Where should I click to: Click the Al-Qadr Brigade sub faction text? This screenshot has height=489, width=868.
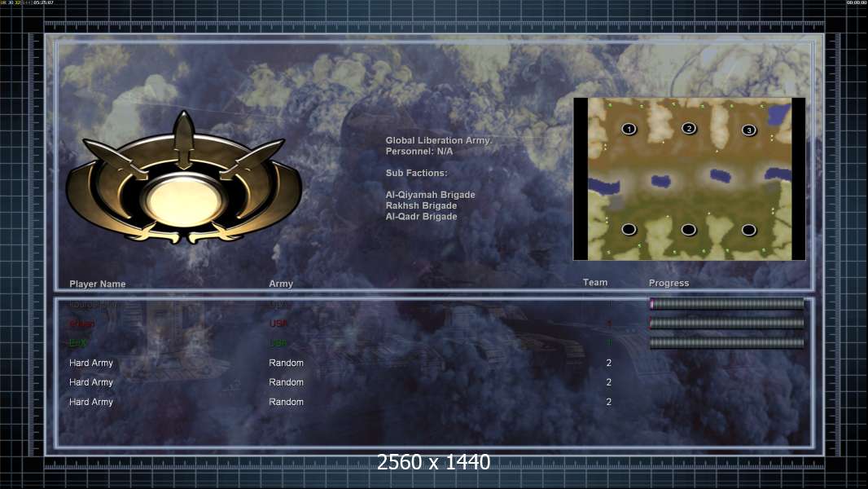click(421, 217)
